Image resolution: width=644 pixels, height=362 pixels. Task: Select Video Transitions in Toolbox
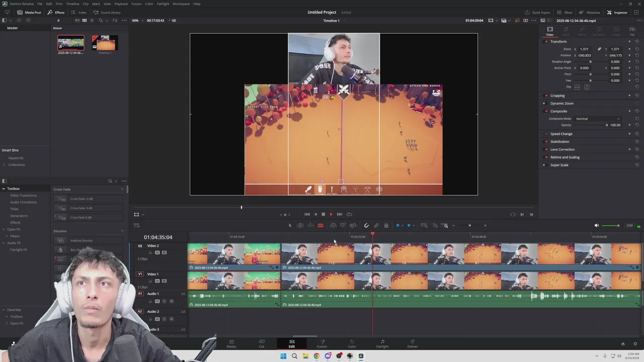(23, 196)
